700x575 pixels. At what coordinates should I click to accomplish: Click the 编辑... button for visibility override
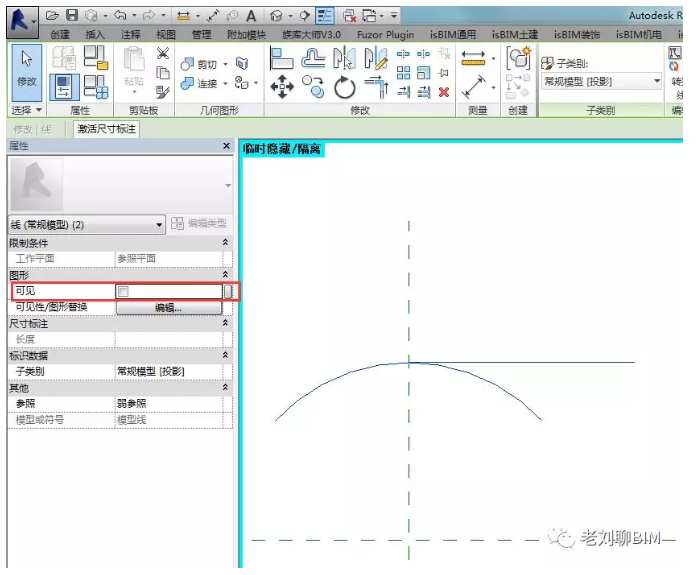(x=168, y=308)
